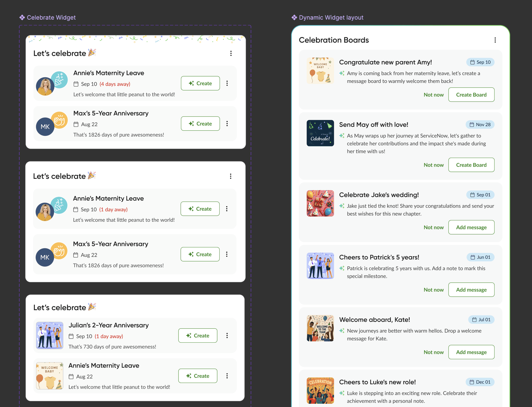This screenshot has height=407, width=532.
Task: Open more options for Julian's 2-Year Anniversary
Action: pos(227,336)
